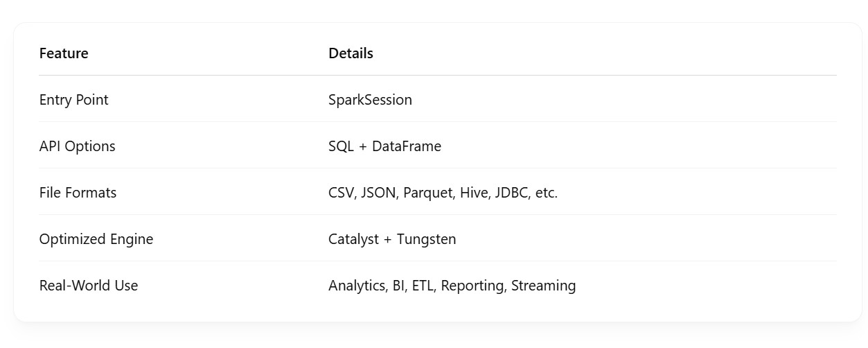Click the Entry Point row label
The height and width of the screenshot is (348, 868).
coord(73,100)
